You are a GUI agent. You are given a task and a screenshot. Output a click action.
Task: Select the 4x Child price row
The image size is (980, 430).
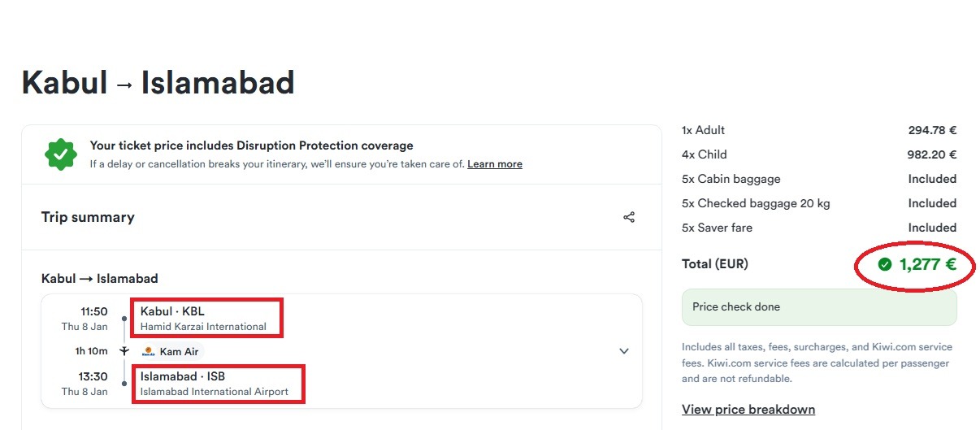point(819,154)
